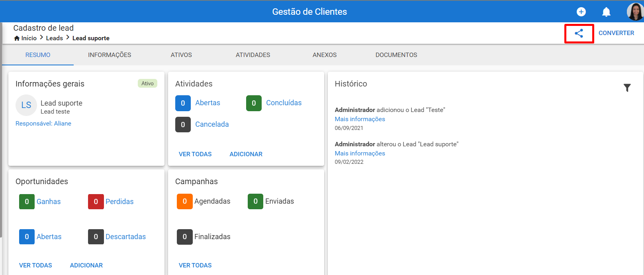Screen dimensions: 644x275
Task: Click ADICIONAR in Oportunidades card
Action: pos(86,265)
